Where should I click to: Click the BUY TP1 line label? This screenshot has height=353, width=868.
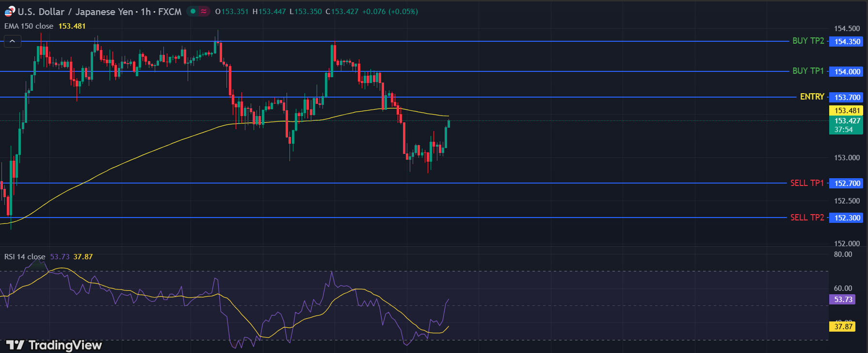808,71
